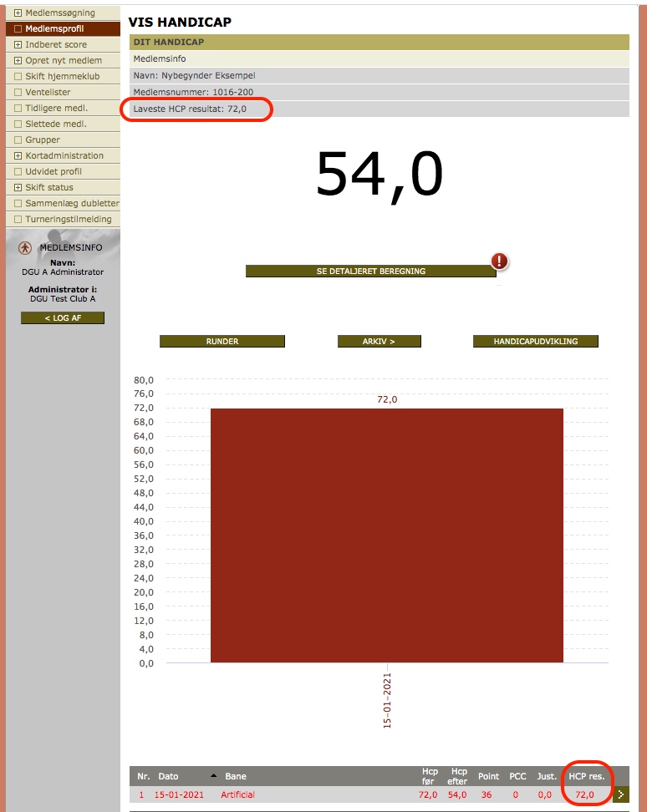
Task: Open the Grupper sidebar item
Action: point(43,140)
